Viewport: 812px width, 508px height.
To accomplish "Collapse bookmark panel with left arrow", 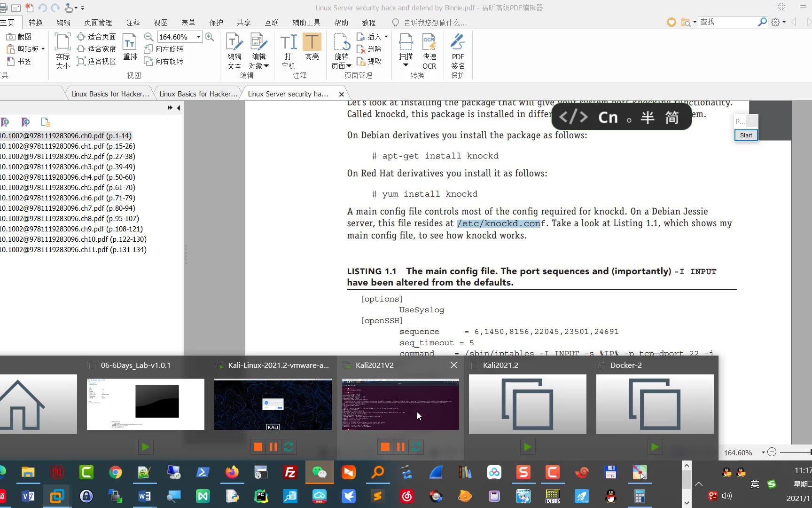I will click(x=179, y=108).
